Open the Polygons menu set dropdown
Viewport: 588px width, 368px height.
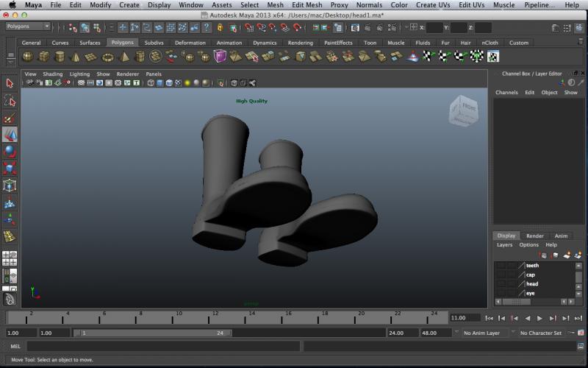27,26
